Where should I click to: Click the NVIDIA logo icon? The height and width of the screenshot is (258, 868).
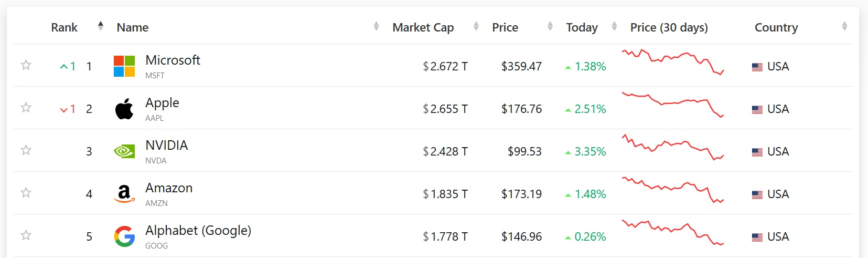point(124,151)
